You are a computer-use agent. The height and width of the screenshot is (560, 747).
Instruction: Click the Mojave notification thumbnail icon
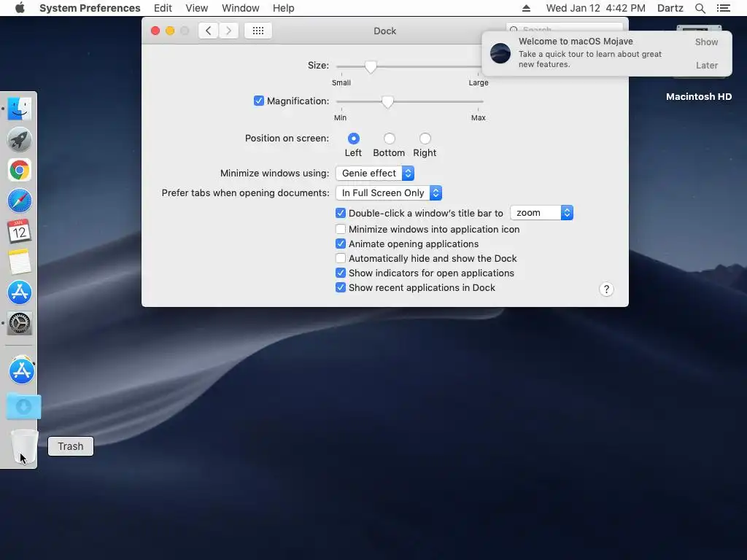coord(500,52)
